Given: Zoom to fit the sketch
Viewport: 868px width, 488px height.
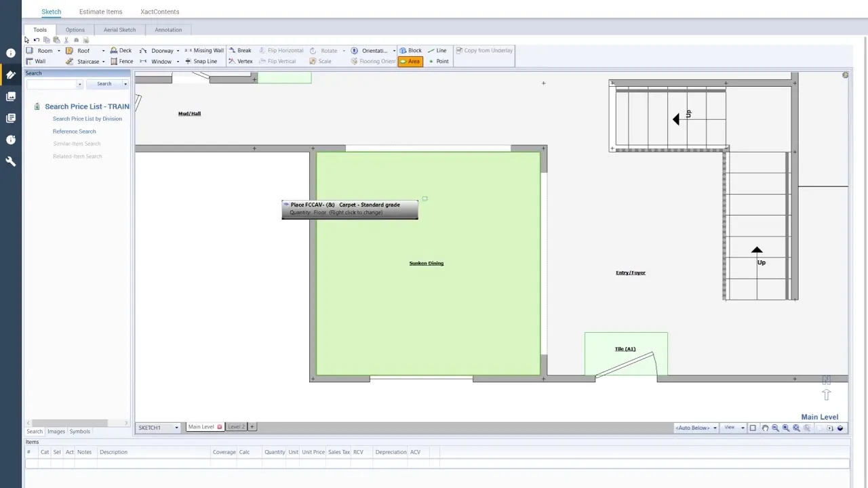Looking at the screenshot, I should coord(797,428).
